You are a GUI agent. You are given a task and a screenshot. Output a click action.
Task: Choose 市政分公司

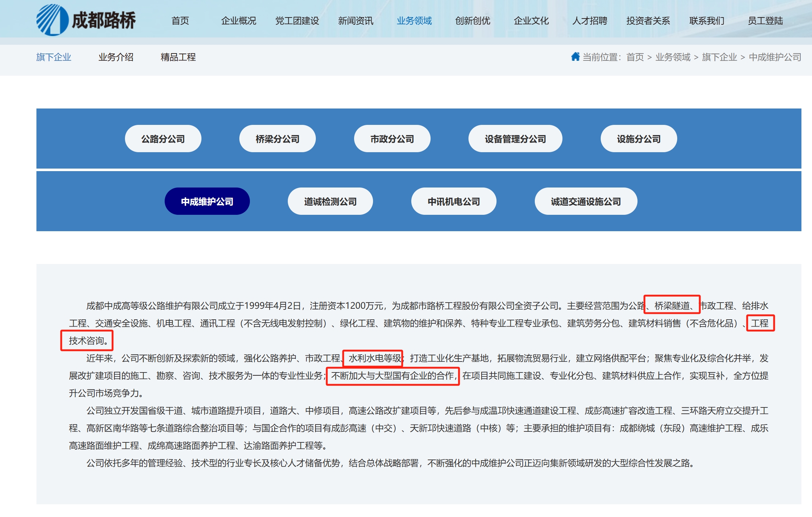392,139
